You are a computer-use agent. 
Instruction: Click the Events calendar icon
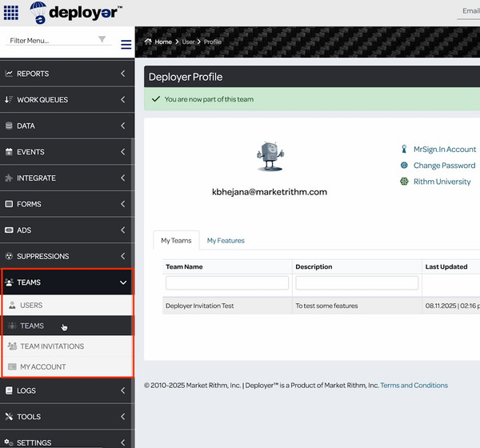coord(9,151)
